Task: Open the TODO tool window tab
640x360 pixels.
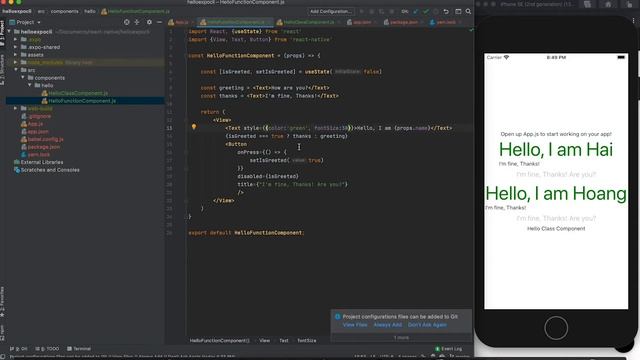Action: pos(47,349)
